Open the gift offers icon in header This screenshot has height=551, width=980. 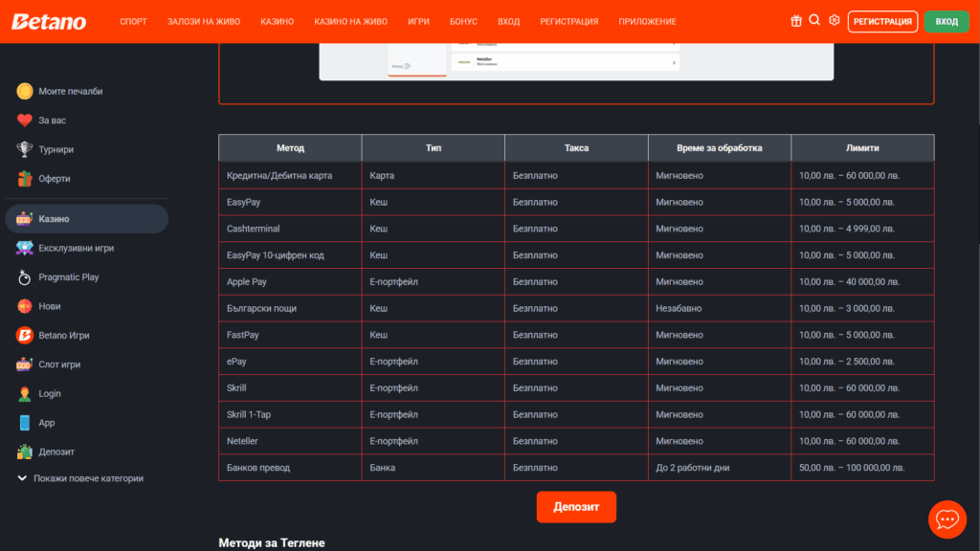point(796,21)
